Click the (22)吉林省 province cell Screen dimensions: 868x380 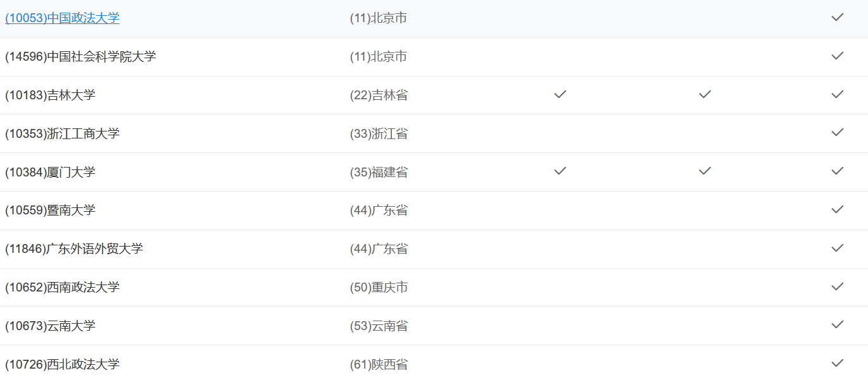click(378, 95)
